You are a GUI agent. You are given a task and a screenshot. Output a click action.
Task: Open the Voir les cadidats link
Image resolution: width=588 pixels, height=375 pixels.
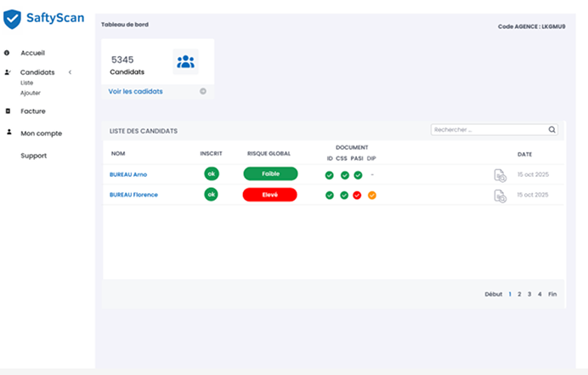click(x=136, y=91)
